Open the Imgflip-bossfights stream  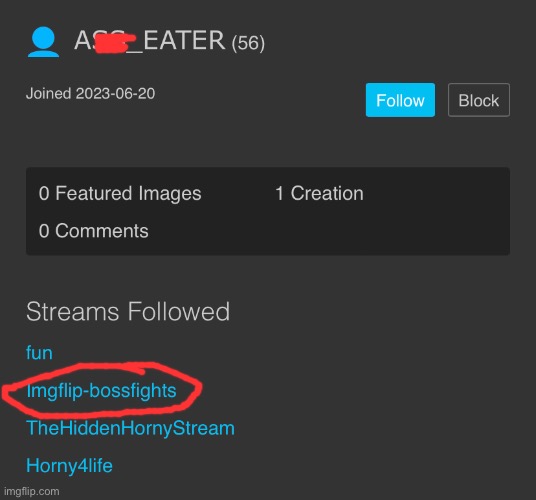pyautogui.click(x=101, y=390)
